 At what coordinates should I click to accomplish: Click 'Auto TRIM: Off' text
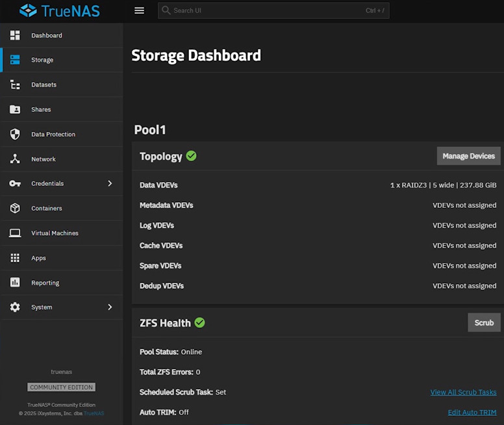(x=164, y=412)
